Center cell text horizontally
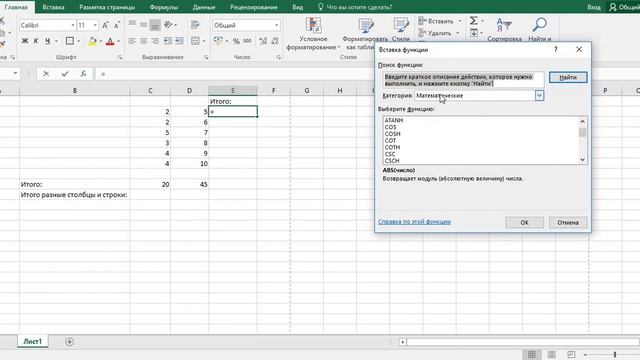Image resolution: width=640 pixels, height=360 pixels. coord(144,41)
